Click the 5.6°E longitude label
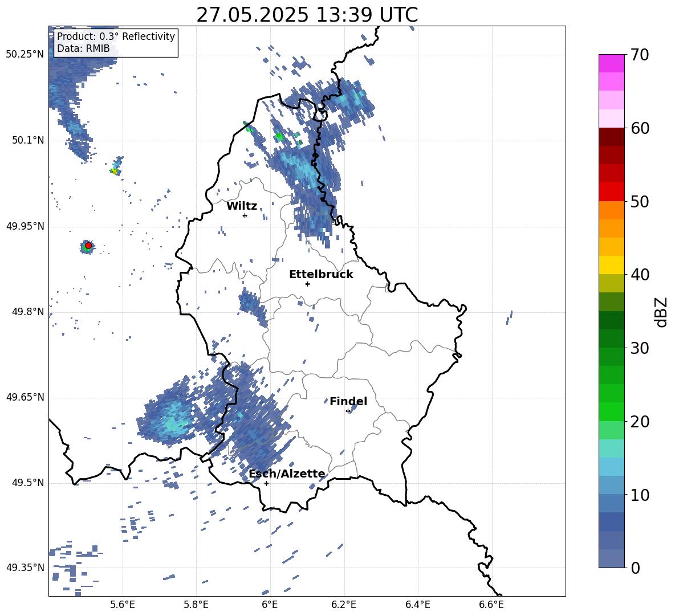Screen dimensions: 675x616 coord(123,605)
